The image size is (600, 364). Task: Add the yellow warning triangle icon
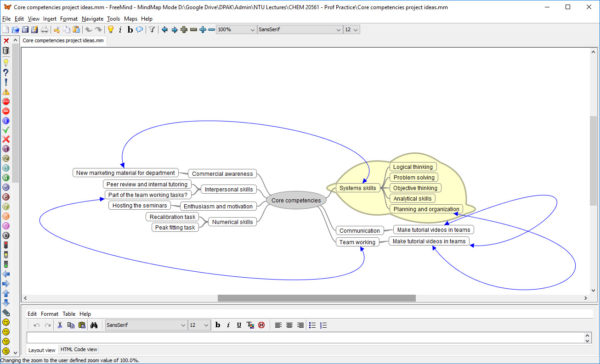tap(6, 92)
